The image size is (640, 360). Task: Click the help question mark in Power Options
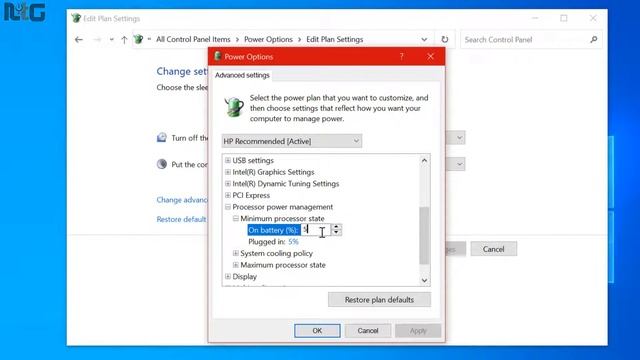pyautogui.click(x=402, y=56)
